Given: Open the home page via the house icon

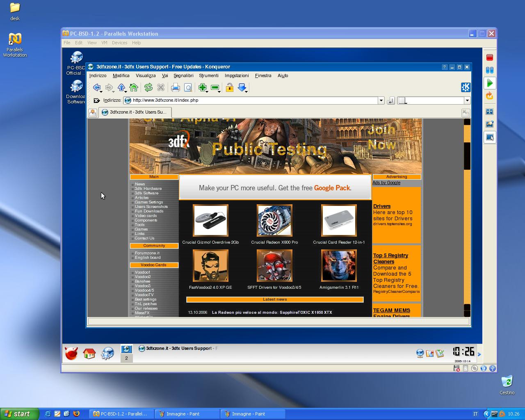Looking at the screenshot, I should [134, 87].
